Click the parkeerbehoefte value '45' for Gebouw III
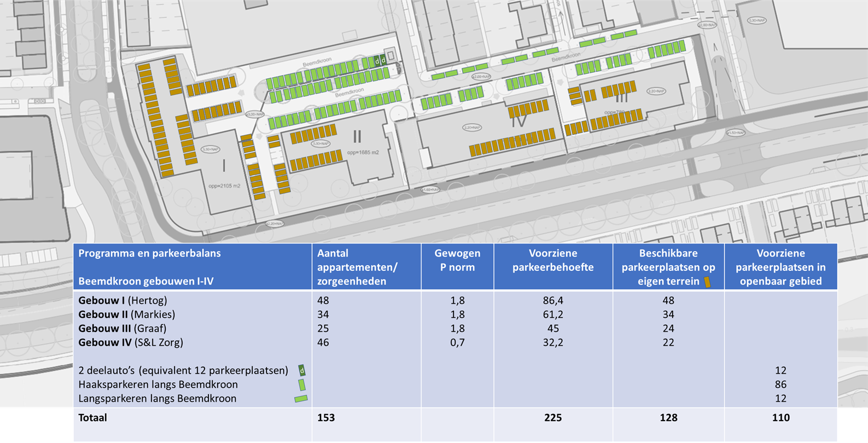The width and height of the screenshot is (868, 443). pyautogui.click(x=553, y=329)
